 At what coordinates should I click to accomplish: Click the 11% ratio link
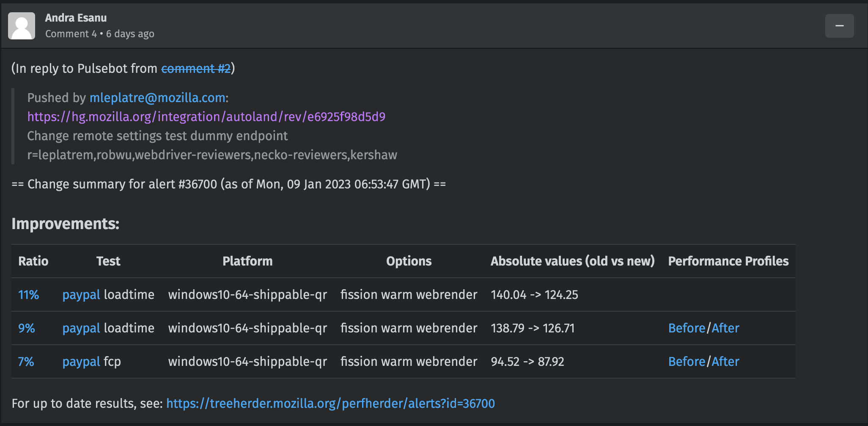point(28,295)
